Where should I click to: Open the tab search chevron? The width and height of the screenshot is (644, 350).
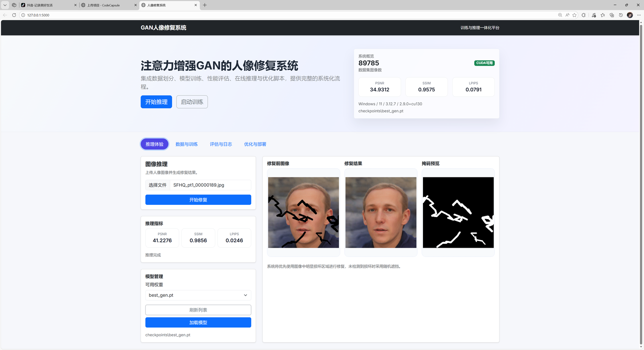[x=5, y=5]
